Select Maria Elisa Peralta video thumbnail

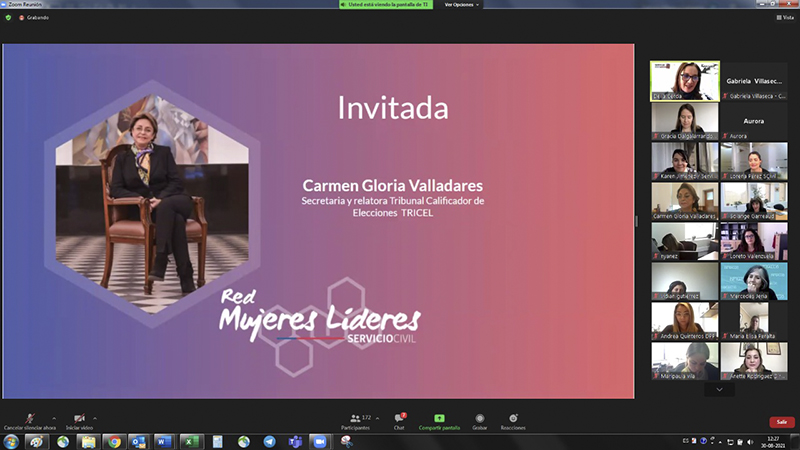pyautogui.click(x=754, y=321)
